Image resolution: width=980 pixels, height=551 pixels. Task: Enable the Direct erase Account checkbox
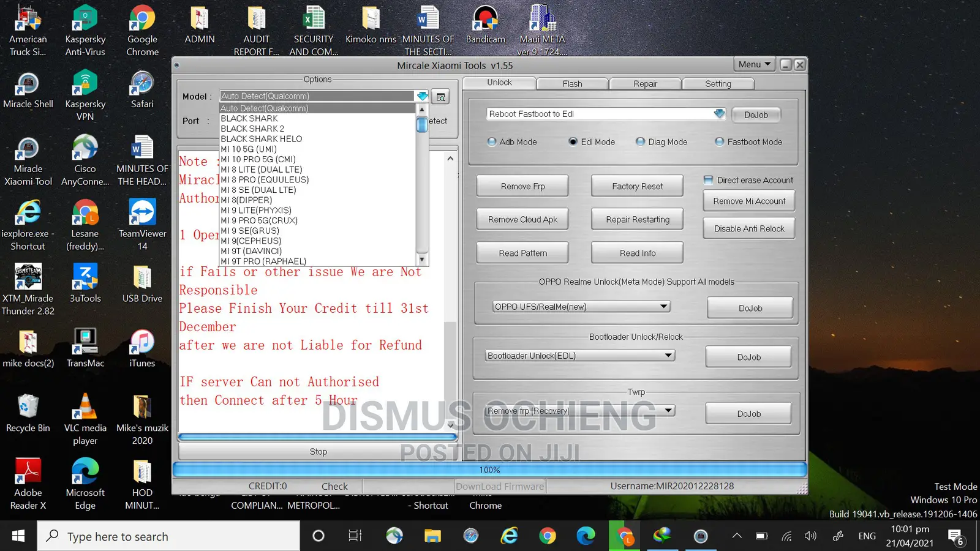pos(709,180)
